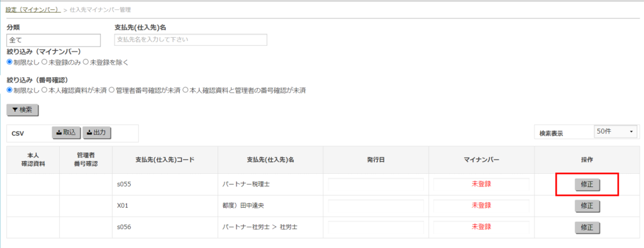Click the 発行日 field for s055
The height and width of the screenshot is (248, 644).
tap(376, 185)
